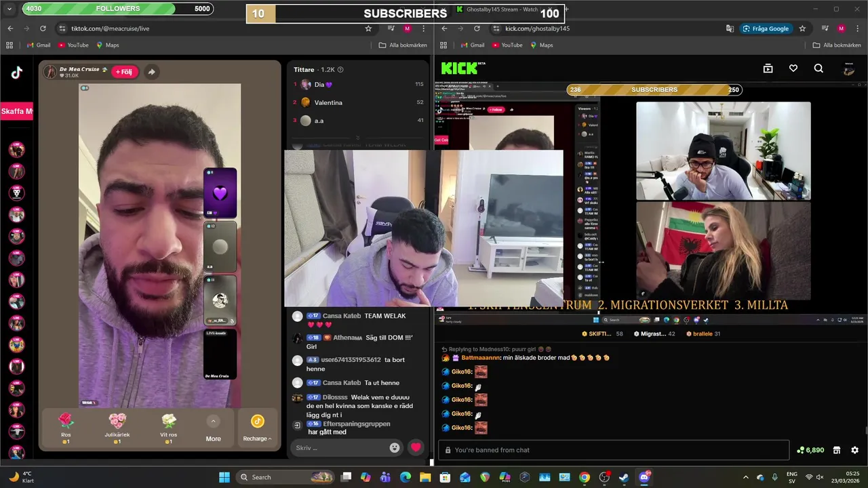Screen dimensions: 868x488
Task: Follow De Mea Cruise with Följ button
Action: 125,72
